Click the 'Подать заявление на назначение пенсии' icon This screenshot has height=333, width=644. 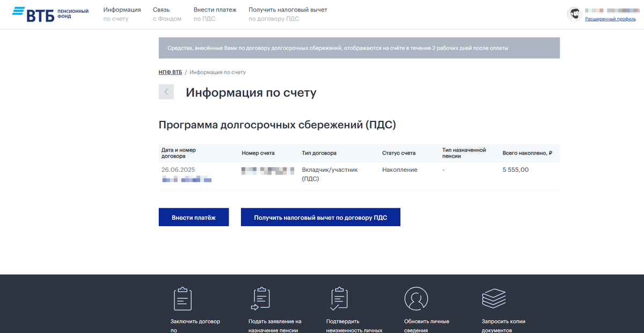260,299
